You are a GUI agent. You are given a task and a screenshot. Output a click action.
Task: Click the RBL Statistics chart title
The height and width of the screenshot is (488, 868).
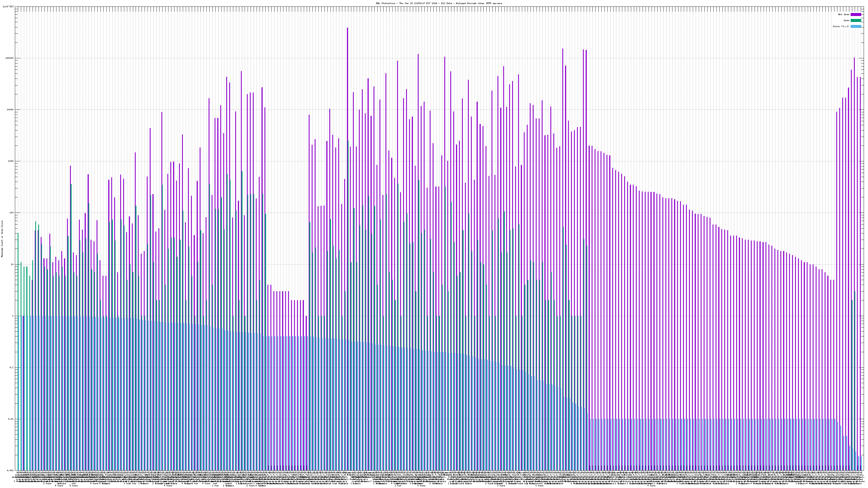439,3
